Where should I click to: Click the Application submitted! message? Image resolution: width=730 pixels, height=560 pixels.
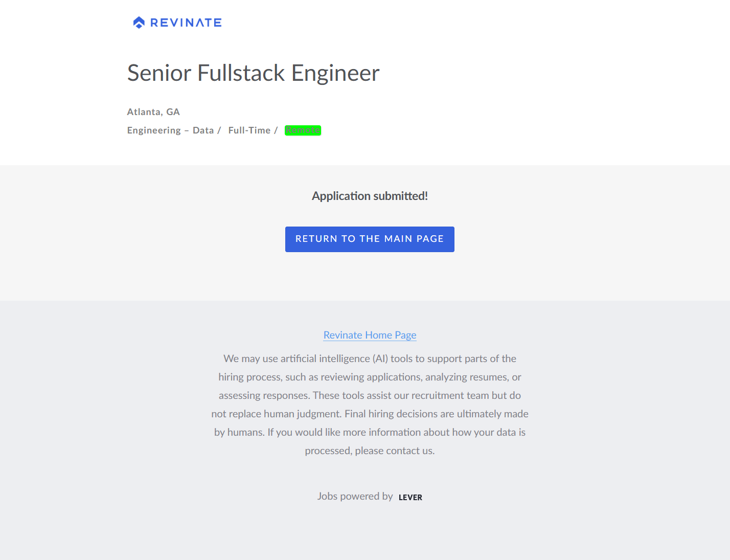pyautogui.click(x=370, y=196)
